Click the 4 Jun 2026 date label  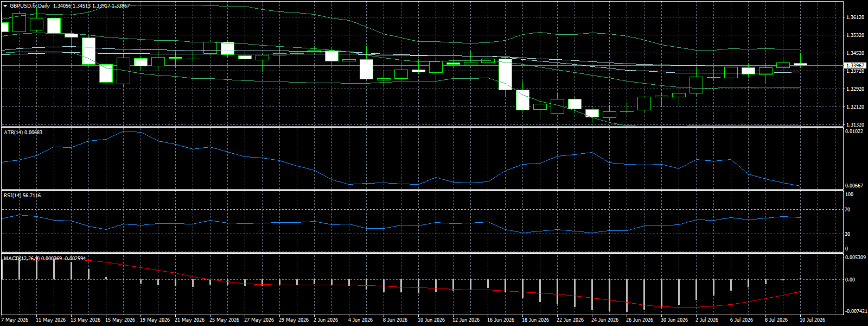361,320
